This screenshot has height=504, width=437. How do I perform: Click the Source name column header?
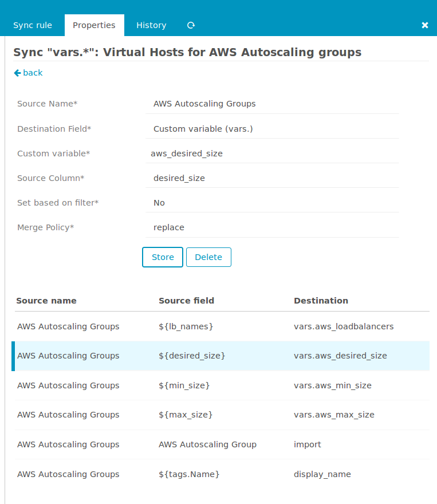[46, 301]
